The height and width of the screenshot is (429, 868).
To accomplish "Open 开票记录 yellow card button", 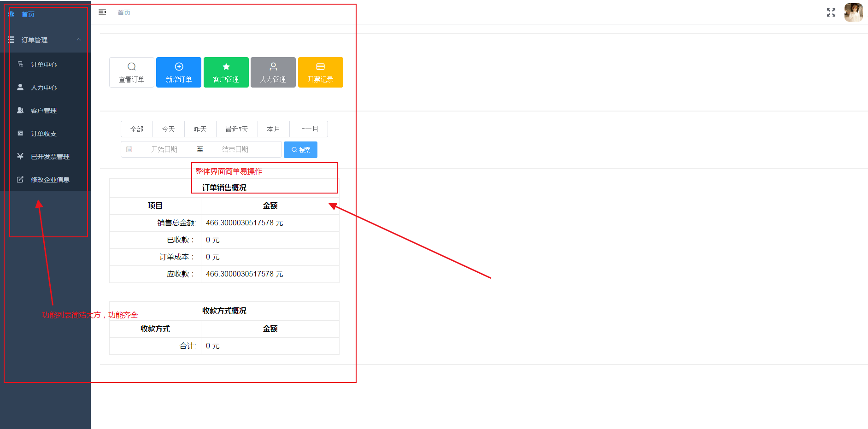I will [x=321, y=72].
